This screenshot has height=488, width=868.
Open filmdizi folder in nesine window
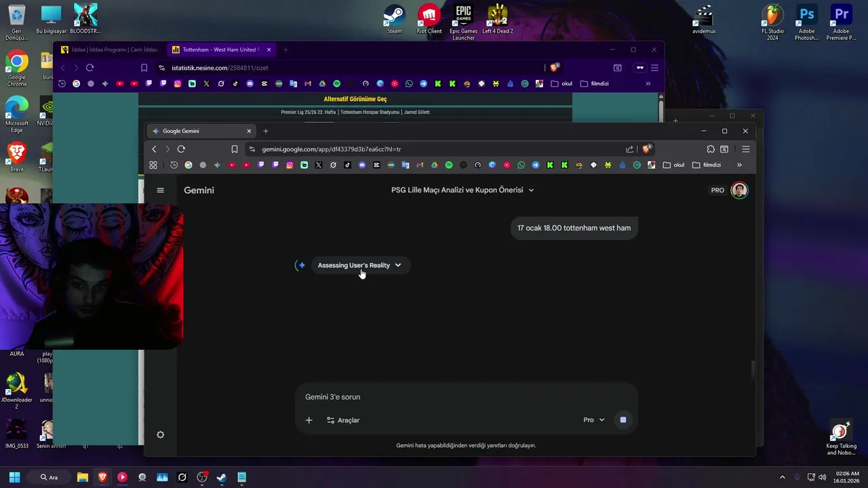coord(595,84)
